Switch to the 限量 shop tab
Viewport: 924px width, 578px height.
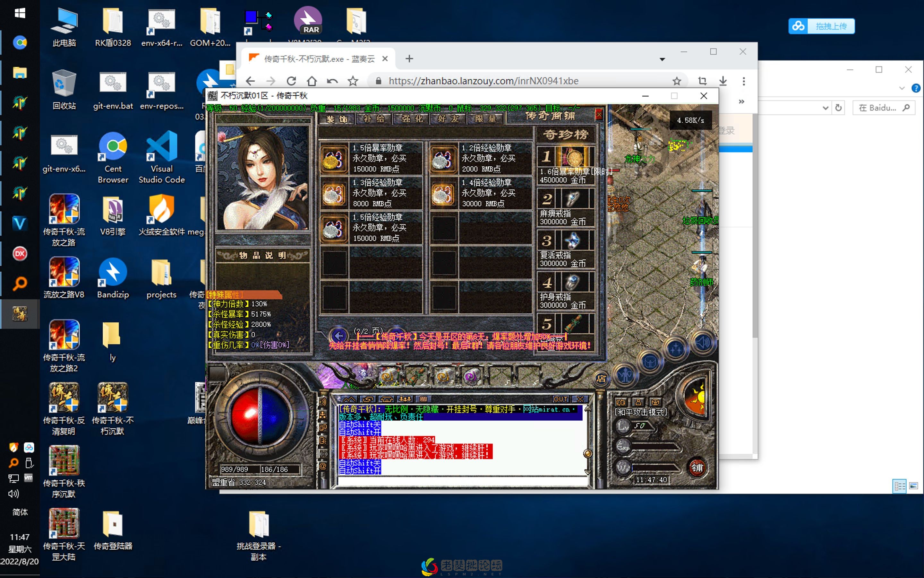pyautogui.click(x=486, y=119)
